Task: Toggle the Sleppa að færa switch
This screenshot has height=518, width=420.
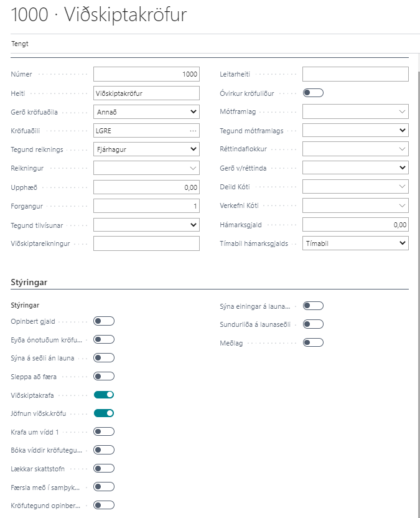Action: (104, 376)
